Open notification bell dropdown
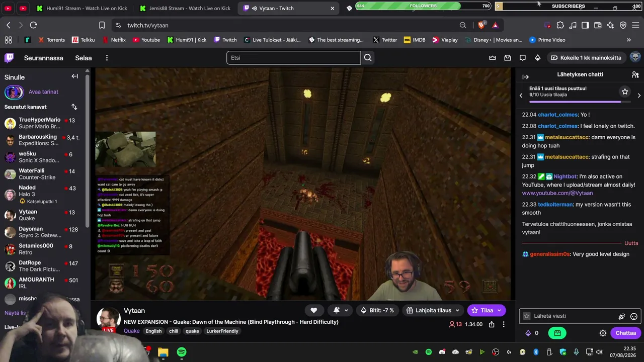 [x=340, y=310]
